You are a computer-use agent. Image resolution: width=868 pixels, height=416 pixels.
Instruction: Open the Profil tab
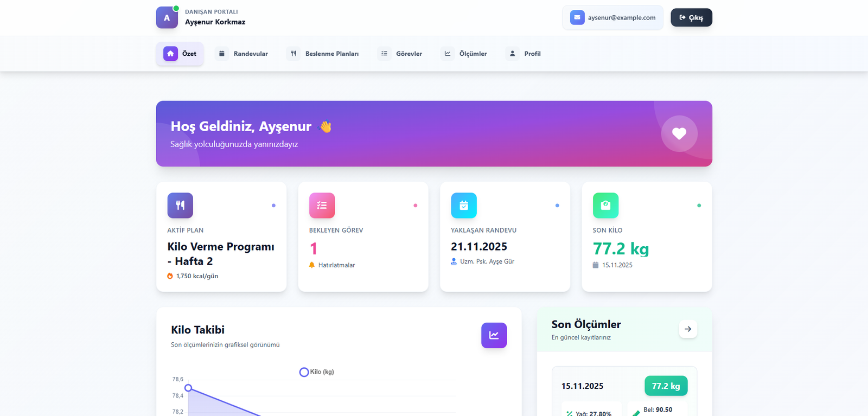(x=525, y=54)
